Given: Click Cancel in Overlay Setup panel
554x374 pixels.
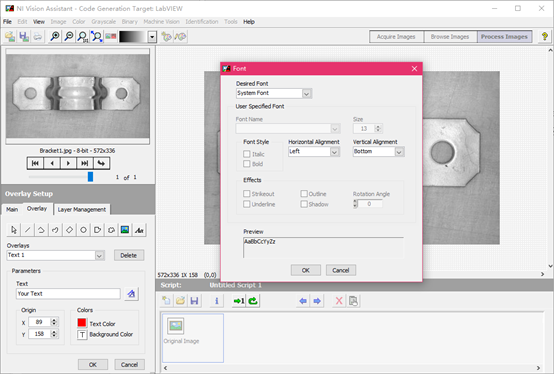Looking at the screenshot, I should pos(129,364).
